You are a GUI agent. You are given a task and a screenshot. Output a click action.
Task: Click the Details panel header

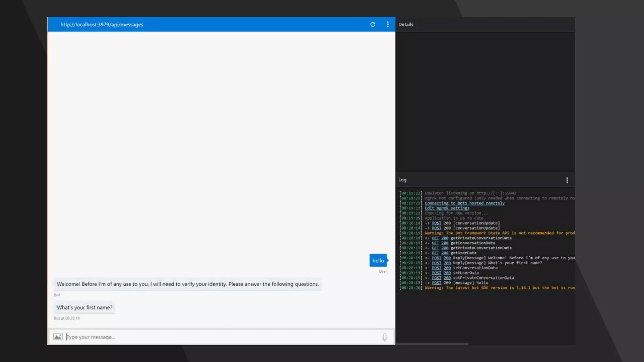click(x=406, y=25)
